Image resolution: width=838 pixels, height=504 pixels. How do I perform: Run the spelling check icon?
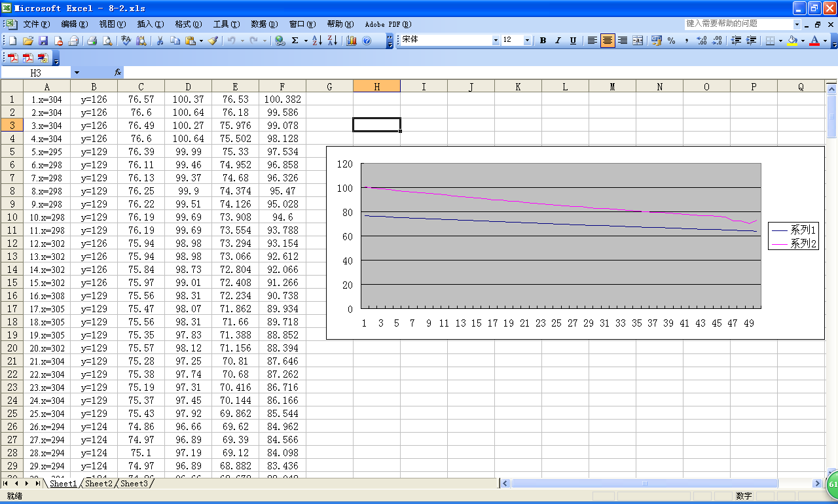(x=126, y=41)
